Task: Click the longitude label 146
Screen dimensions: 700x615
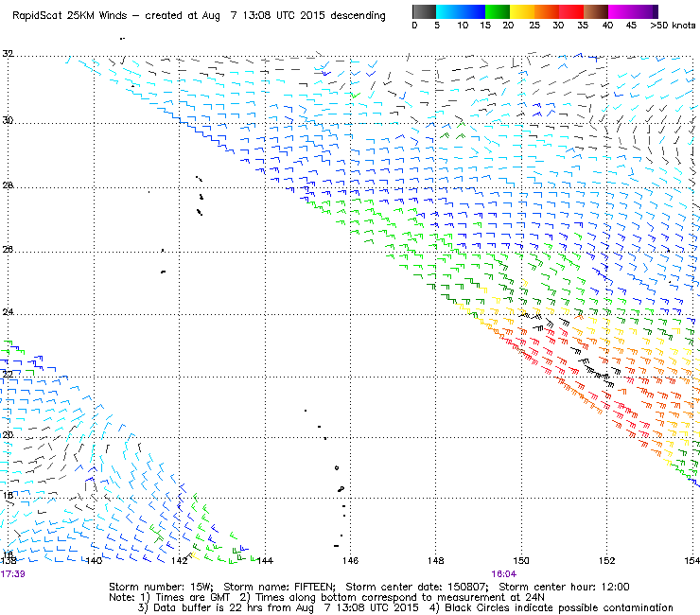Action: (x=350, y=560)
